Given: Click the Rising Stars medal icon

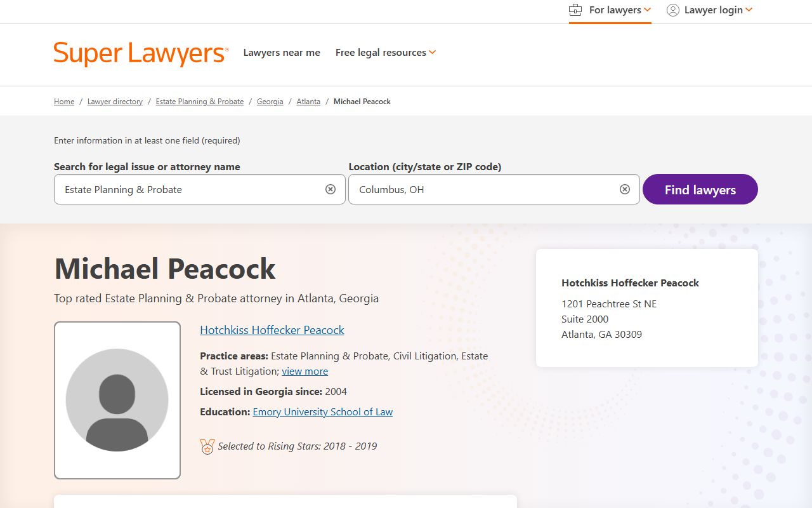Looking at the screenshot, I should (x=207, y=447).
